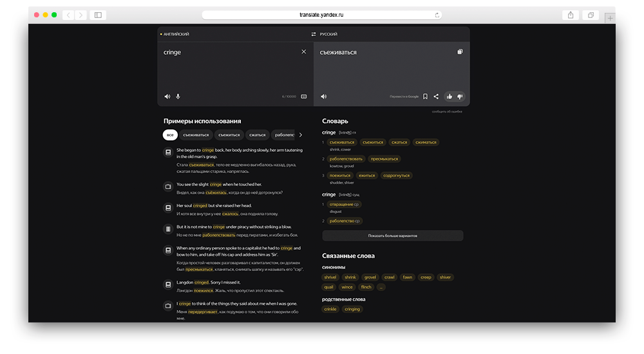Open the 'Перевести в Google' link
This screenshot has height=354, width=644.
coord(404,97)
